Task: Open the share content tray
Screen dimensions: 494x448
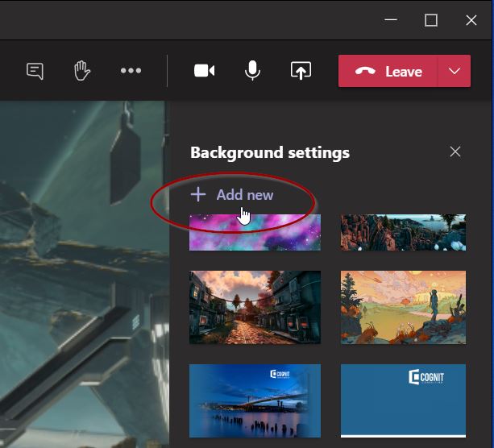Action: (301, 71)
